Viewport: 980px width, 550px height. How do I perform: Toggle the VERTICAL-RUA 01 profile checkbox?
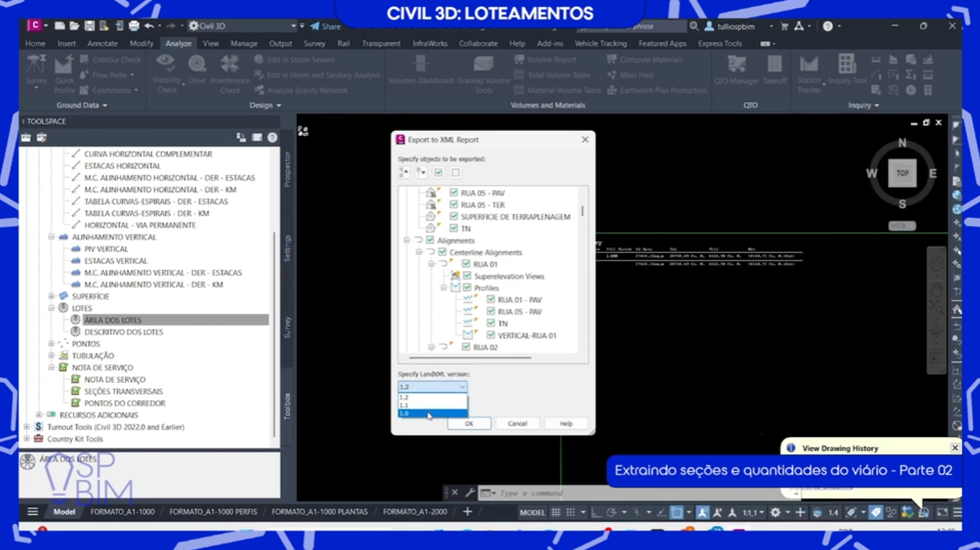[491, 335]
